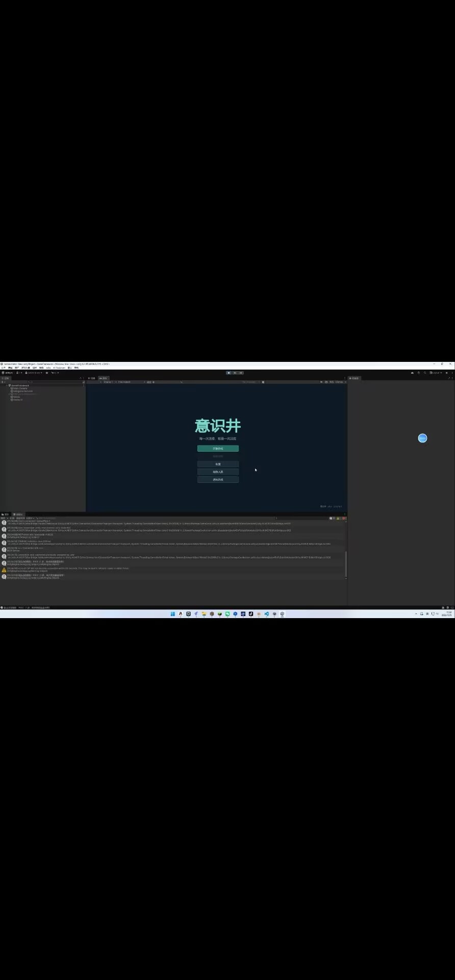Select the Inspector (检查器) tab
The image size is (455, 980).
[x=355, y=378]
